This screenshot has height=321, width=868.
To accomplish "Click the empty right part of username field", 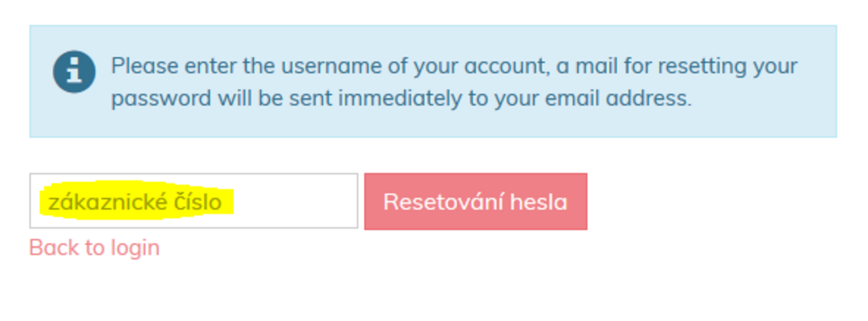I will click(295, 201).
